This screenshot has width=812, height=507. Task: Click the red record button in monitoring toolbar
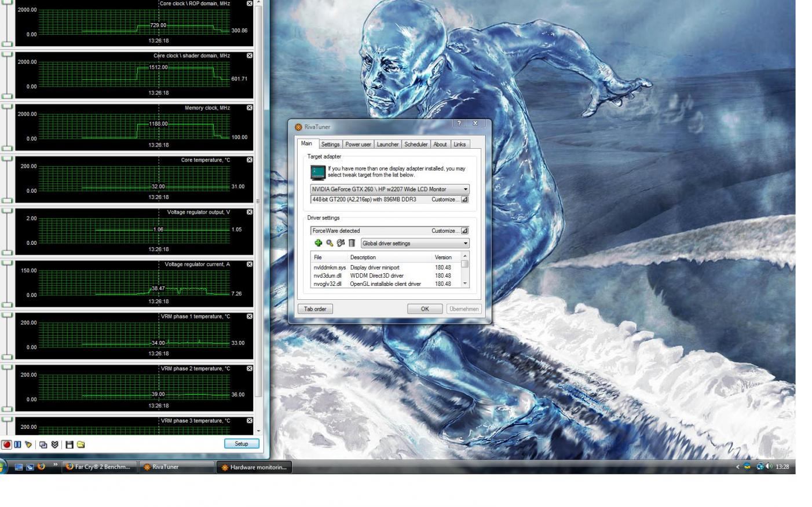point(6,444)
